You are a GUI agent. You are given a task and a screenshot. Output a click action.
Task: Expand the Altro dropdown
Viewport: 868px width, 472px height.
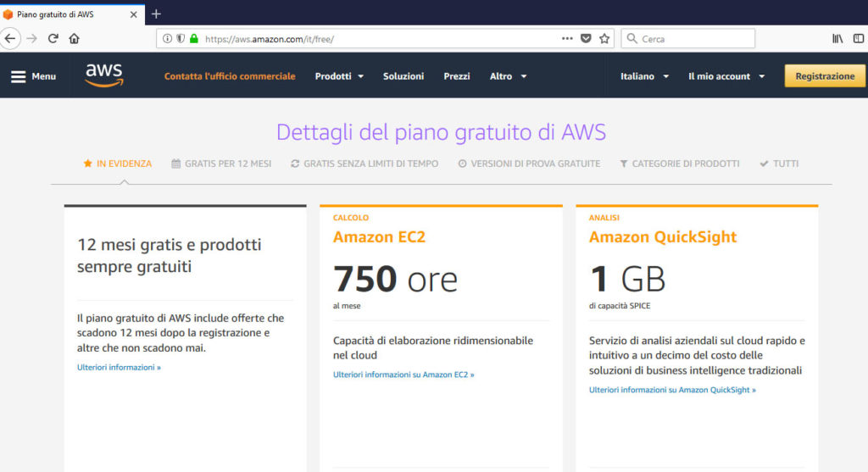509,76
